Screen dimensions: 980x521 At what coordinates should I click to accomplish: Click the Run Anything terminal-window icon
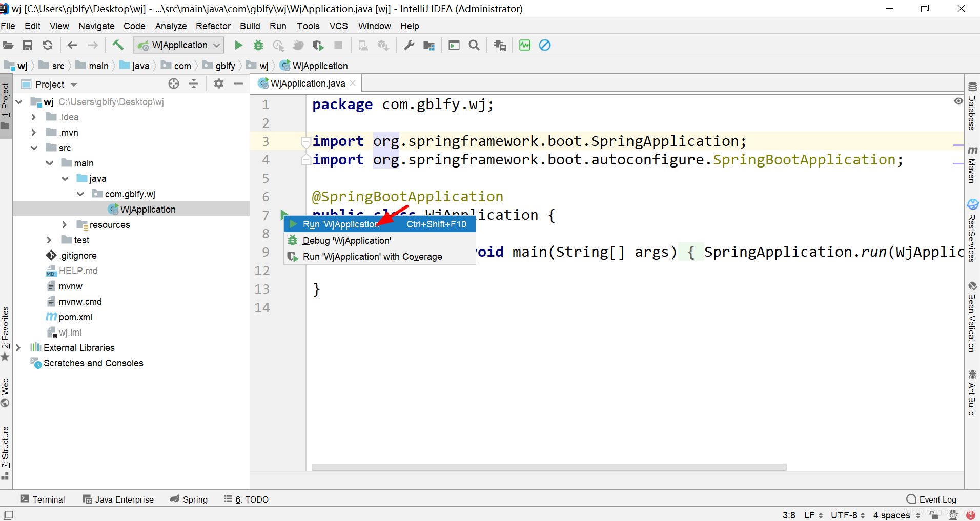(454, 46)
